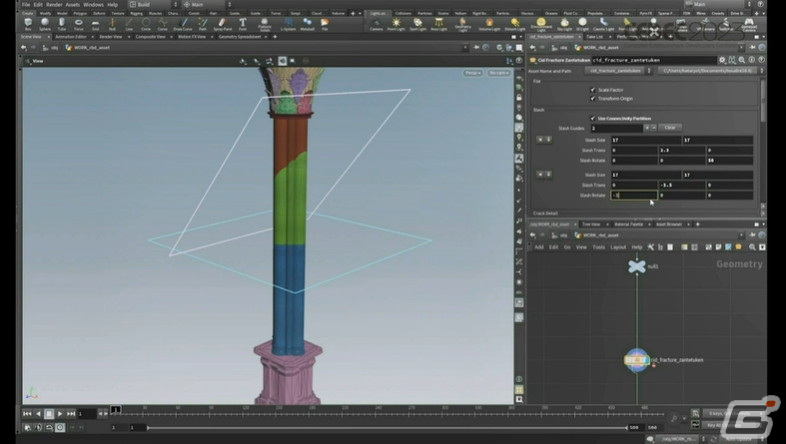The height and width of the screenshot is (444, 786).
Task: Select the null1 node in network
Action: (637, 266)
